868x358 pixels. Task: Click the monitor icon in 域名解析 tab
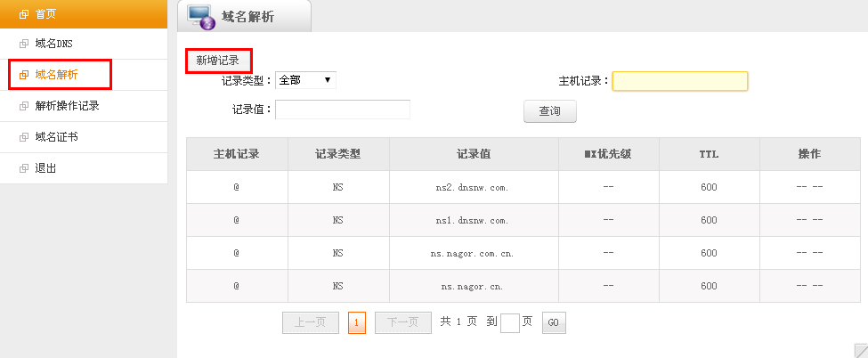tap(201, 17)
